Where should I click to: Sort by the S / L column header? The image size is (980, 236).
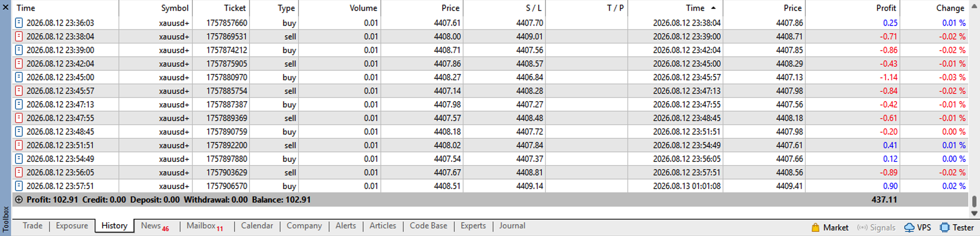click(x=504, y=8)
